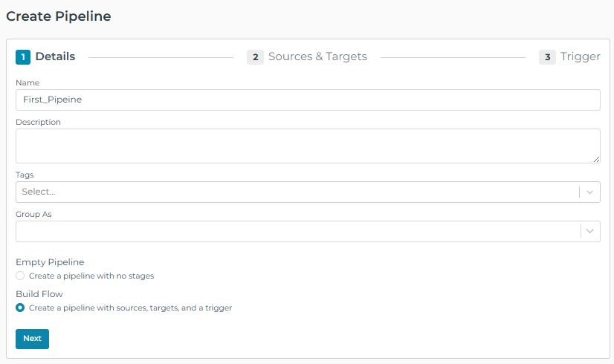Click the step 1 number badge

pos(23,57)
